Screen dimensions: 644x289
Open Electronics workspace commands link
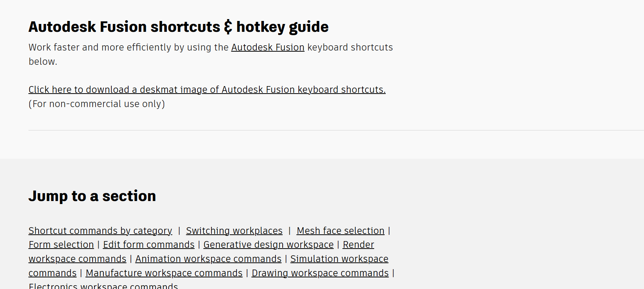pos(103,286)
